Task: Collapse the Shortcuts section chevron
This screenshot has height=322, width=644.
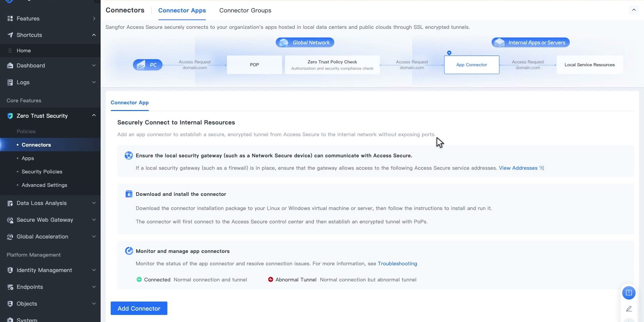Action: [94, 35]
